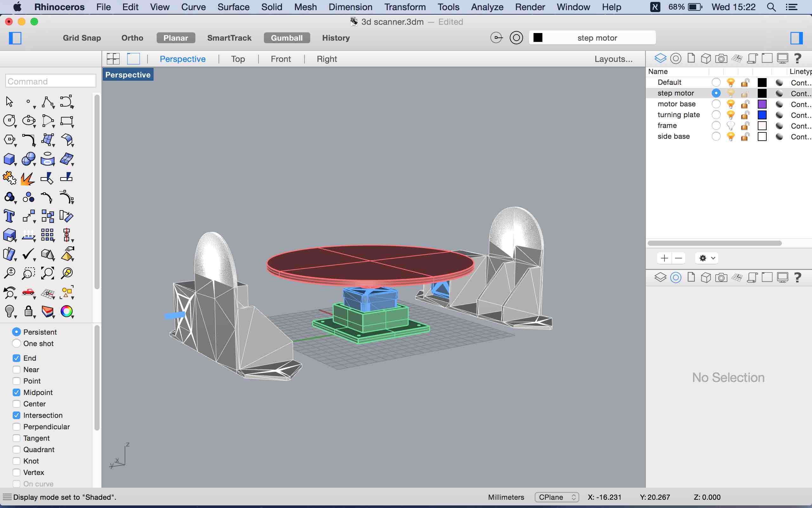Show single-viewport layout icon
This screenshot has width=812, height=508.
click(134, 59)
